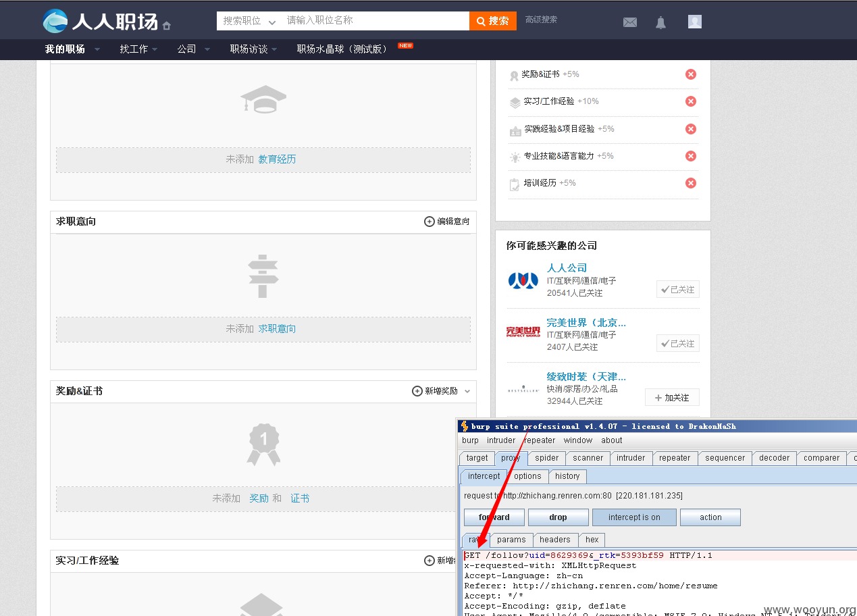Screen dimensions: 857x616
Task: Switch to the scanner tab in Burp
Action: point(588,458)
